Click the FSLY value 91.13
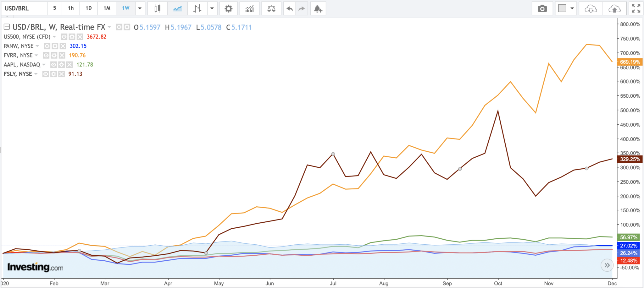Viewport: 644px width, 288px height. coord(75,74)
